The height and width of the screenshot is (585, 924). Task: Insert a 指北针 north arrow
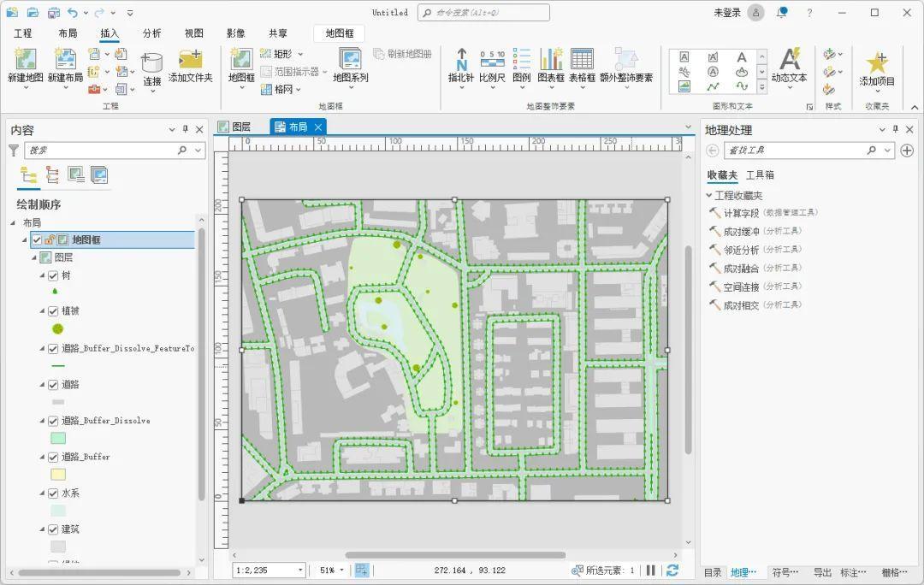coord(461,60)
